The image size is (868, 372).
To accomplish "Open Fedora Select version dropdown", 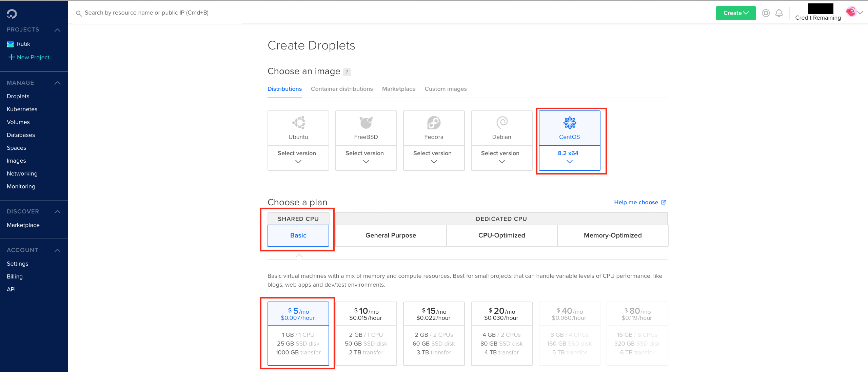I will point(434,158).
